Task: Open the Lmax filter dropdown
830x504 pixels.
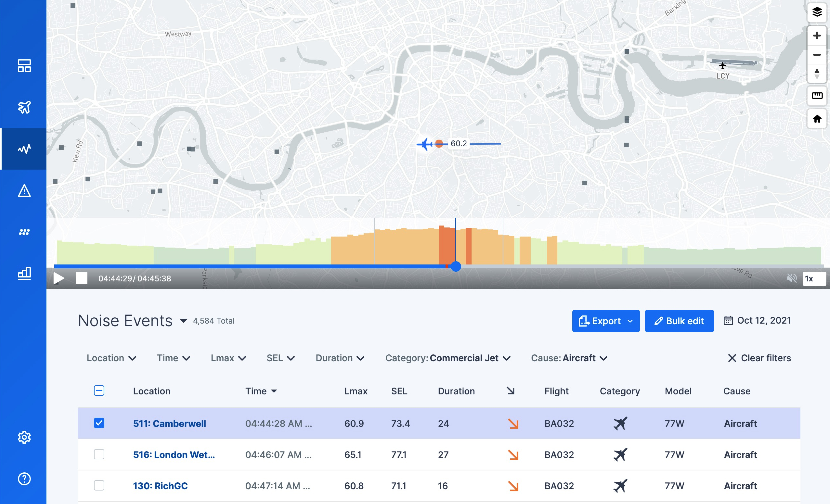Action: [x=228, y=358]
